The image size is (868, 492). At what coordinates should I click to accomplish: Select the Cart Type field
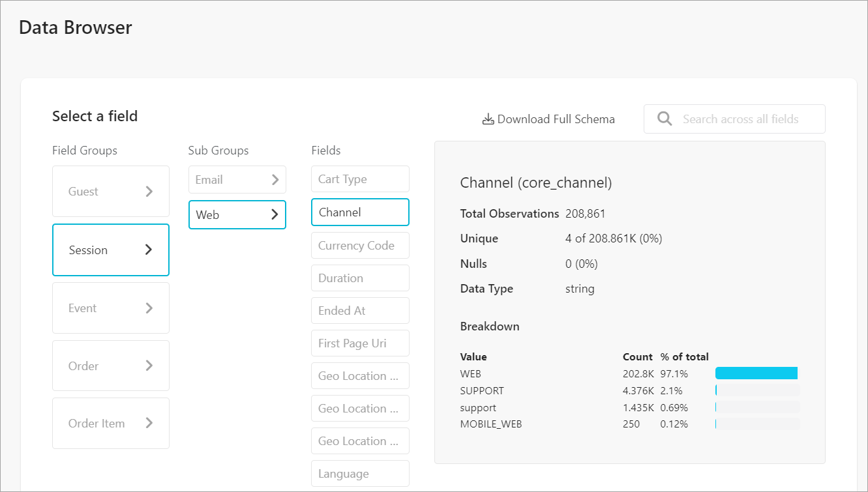pos(360,179)
